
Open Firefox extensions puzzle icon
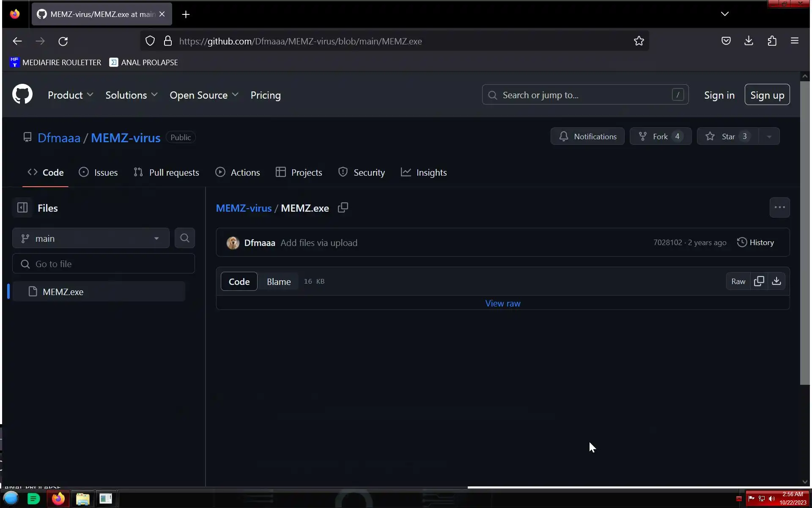(x=772, y=41)
